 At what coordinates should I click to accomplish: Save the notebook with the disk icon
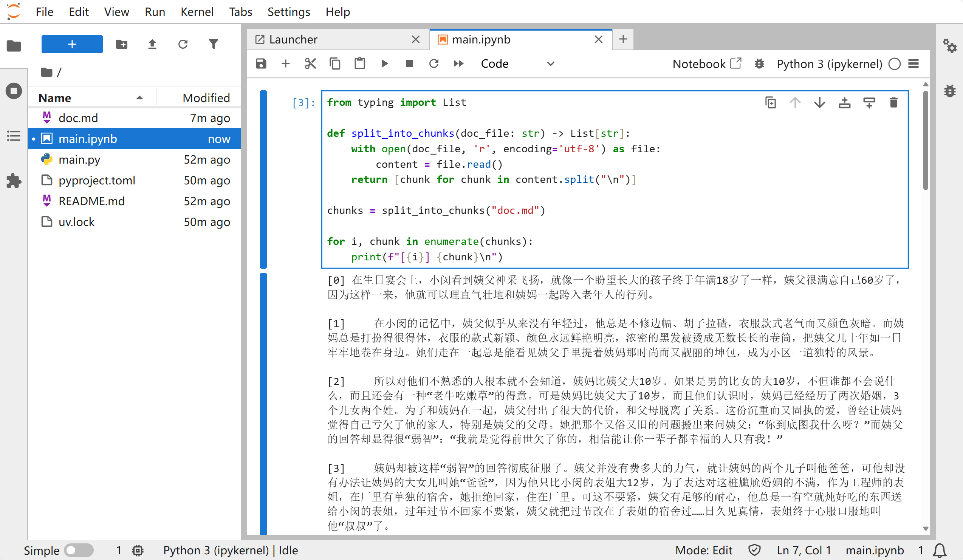coord(261,63)
